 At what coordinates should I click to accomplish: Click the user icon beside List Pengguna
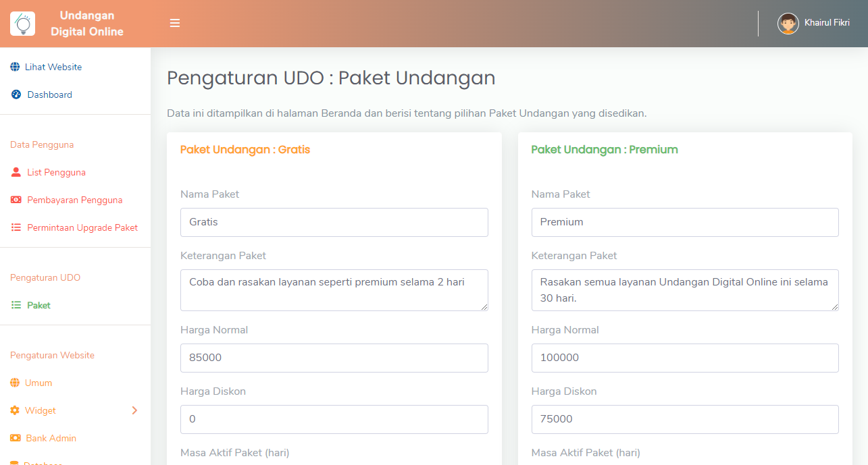coord(16,172)
